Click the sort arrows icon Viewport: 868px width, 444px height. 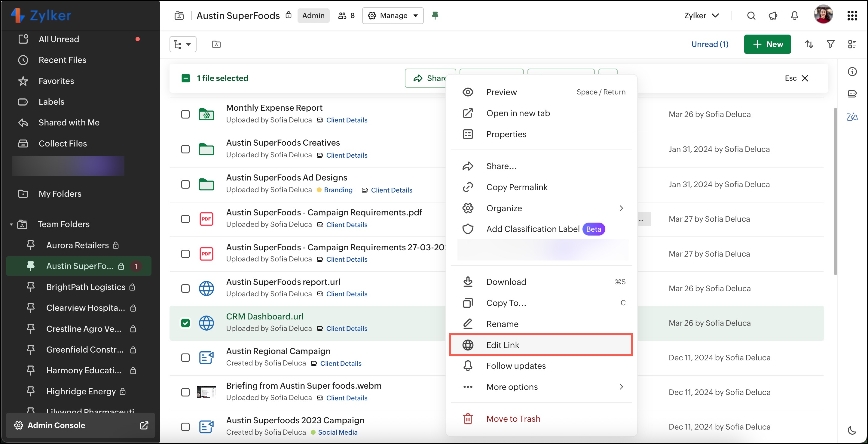pos(809,44)
